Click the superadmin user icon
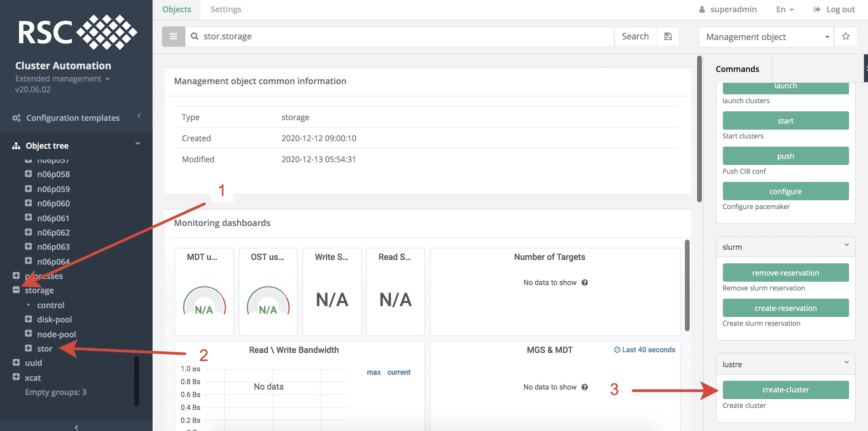The width and height of the screenshot is (868, 431). tap(703, 9)
